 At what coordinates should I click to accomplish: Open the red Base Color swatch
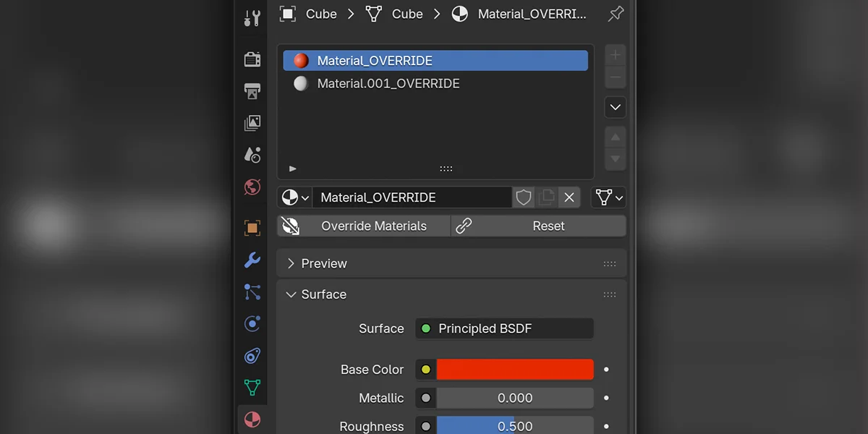(514, 369)
